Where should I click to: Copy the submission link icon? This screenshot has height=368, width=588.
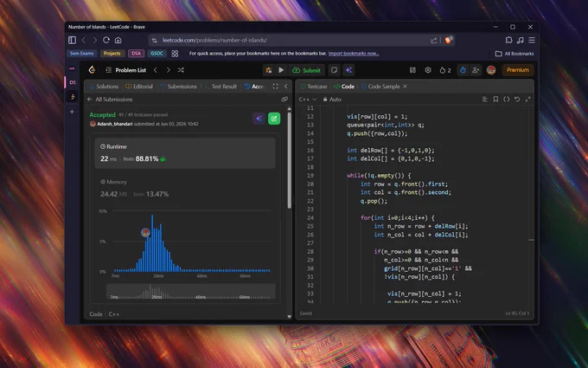[x=284, y=99]
